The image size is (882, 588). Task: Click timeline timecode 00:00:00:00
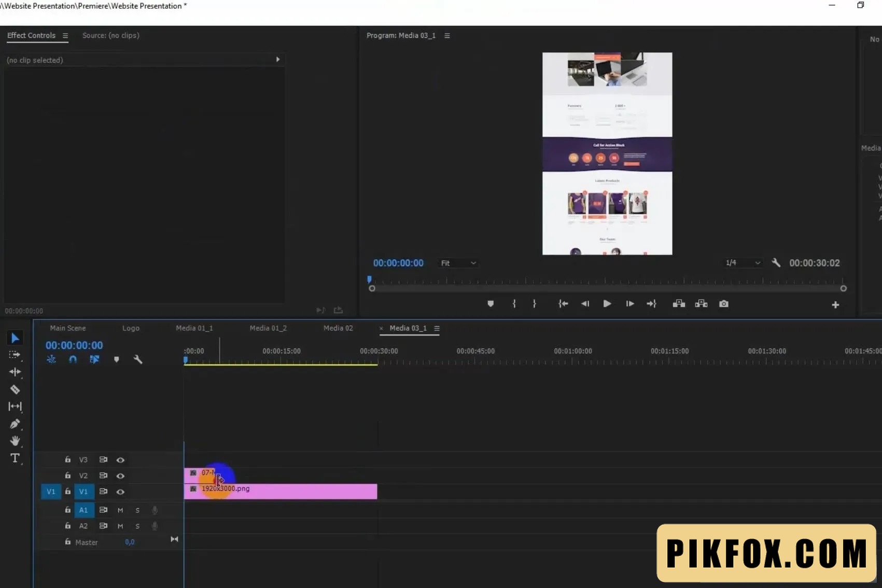(74, 345)
